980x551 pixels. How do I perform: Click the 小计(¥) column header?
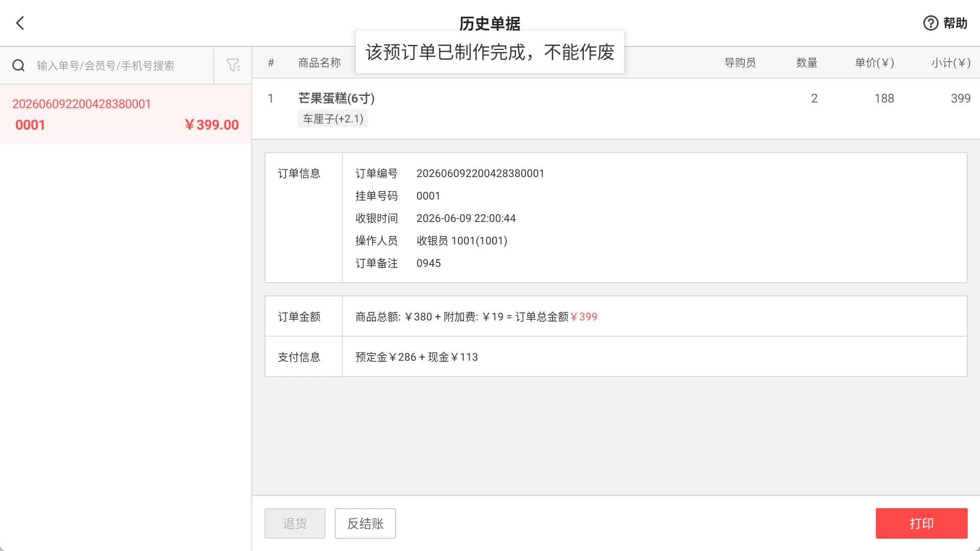pyautogui.click(x=951, y=63)
